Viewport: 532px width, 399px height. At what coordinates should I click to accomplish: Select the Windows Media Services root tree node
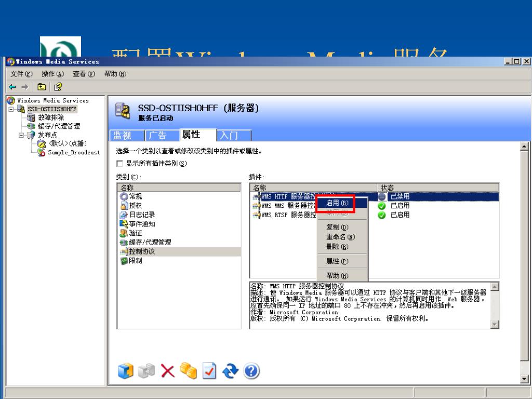53,100
